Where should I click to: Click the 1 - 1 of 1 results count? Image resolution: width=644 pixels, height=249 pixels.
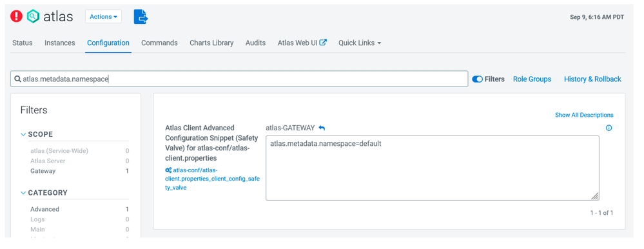(601, 213)
